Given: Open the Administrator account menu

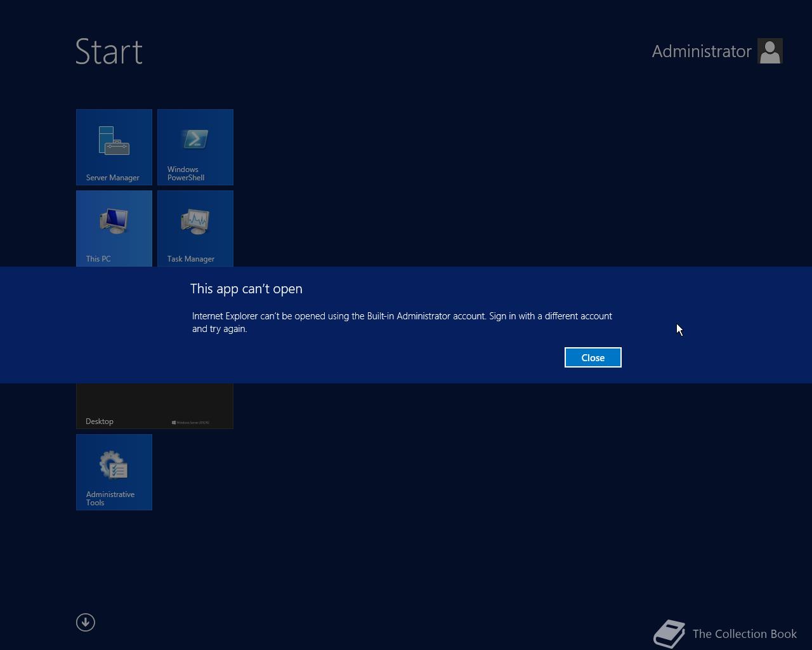Looking at the screenshot, I should [717, 51].
